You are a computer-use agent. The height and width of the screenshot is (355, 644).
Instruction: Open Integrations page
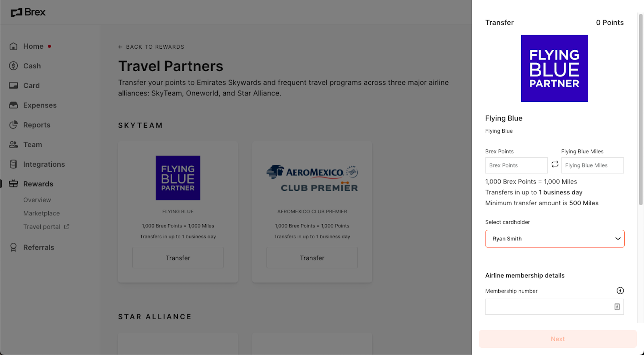[x=44, y=165]
